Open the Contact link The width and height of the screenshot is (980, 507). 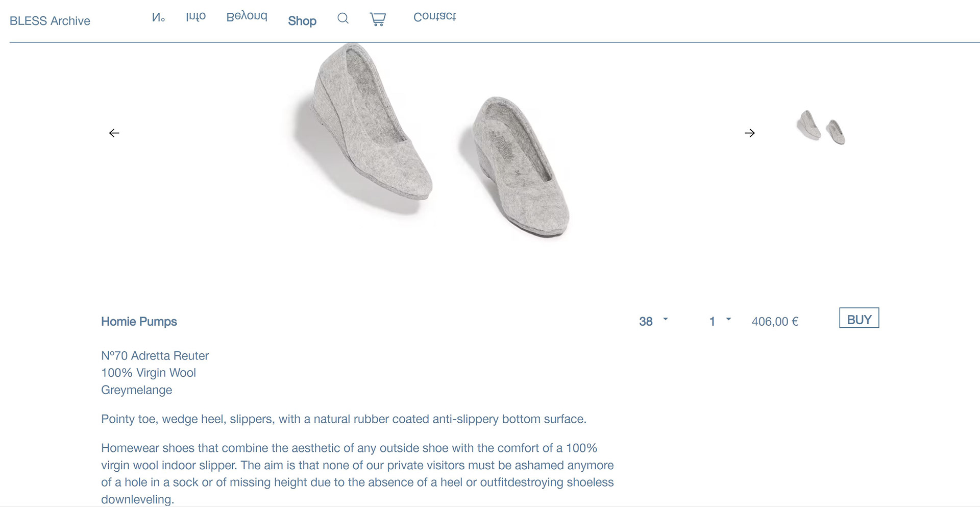coord(435,16)
